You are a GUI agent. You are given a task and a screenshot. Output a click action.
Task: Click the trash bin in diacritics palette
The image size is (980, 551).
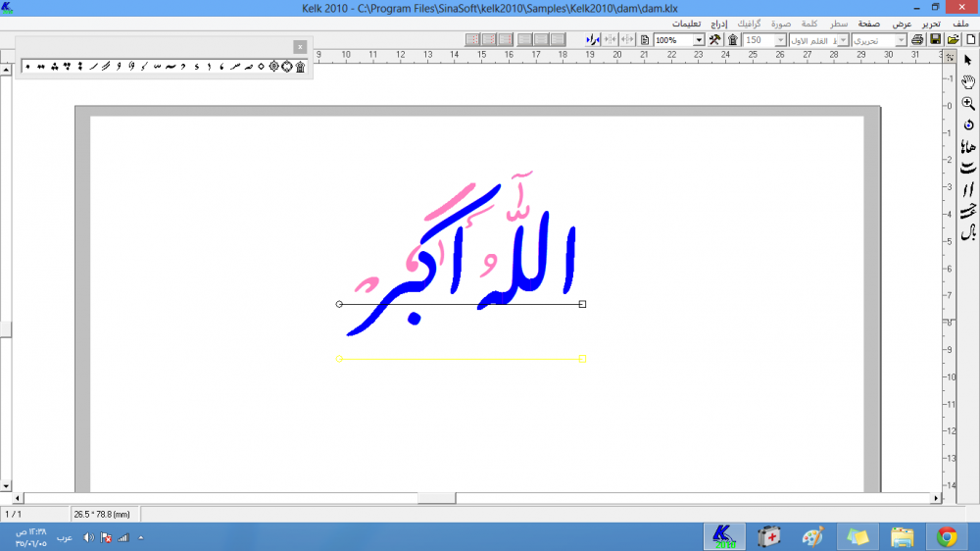point(300,67)
